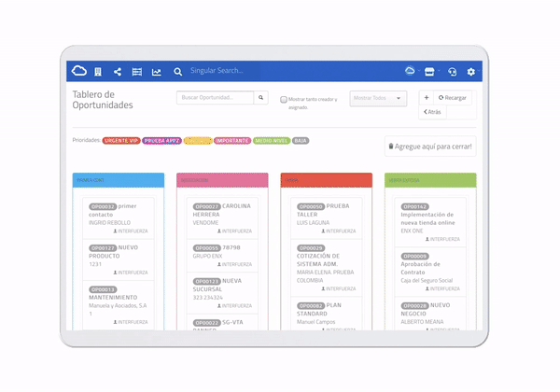Click the share network icon
This screenshot has width=560, height=392.
118,72
